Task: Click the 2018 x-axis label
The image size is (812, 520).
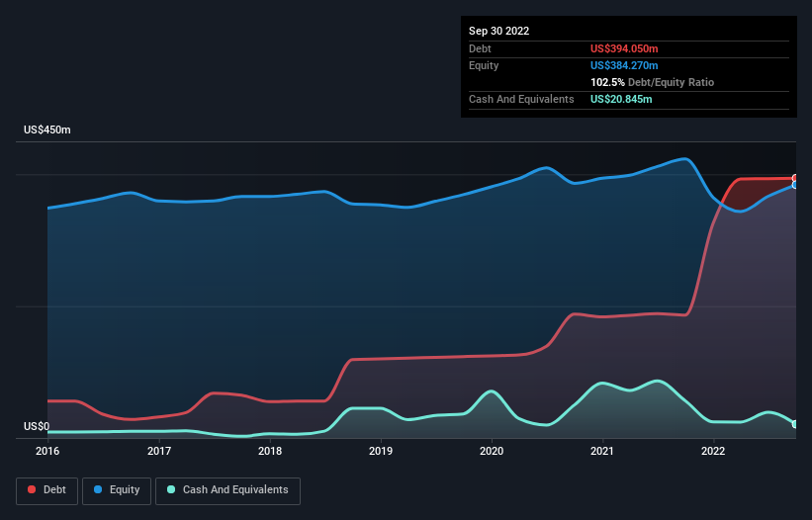Action: [x=270, y=451]
